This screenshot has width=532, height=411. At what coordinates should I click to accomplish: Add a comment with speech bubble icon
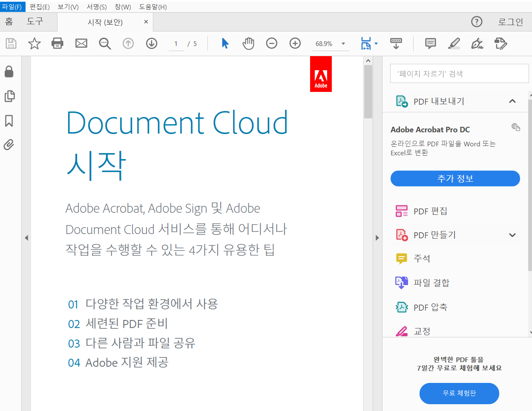click(x=431, y=43)
